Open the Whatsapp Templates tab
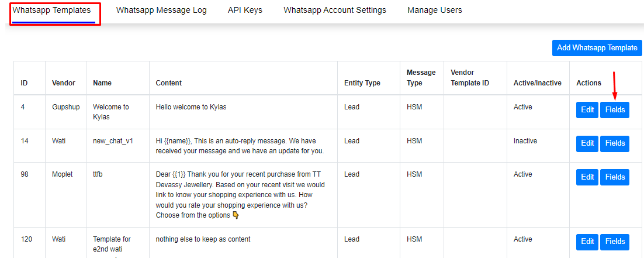 [51, 10]
